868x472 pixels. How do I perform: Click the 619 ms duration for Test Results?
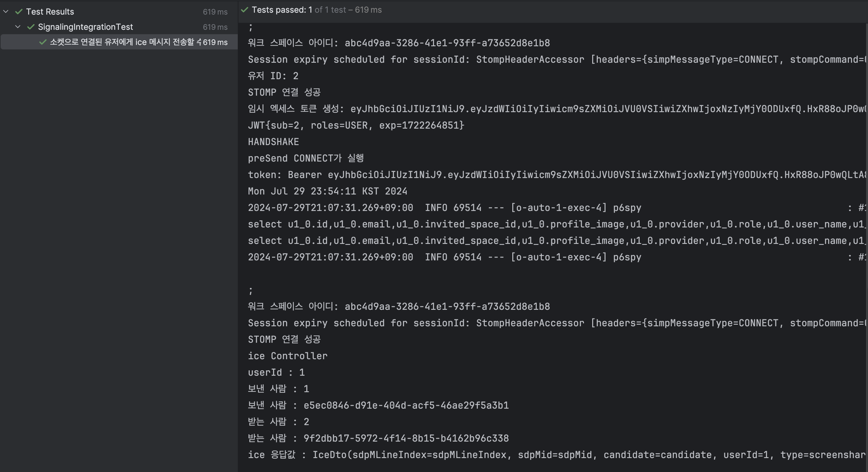[215, 12]
